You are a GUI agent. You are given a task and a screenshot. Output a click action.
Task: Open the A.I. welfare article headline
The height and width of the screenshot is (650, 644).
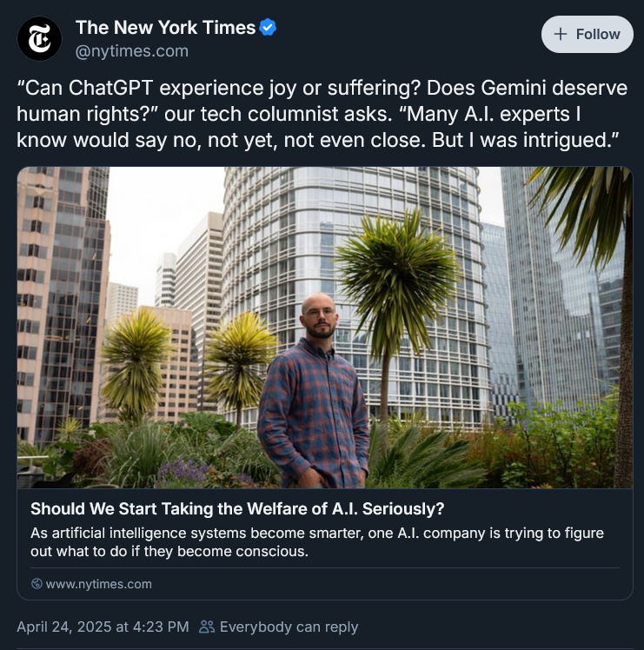coord(237,508)
